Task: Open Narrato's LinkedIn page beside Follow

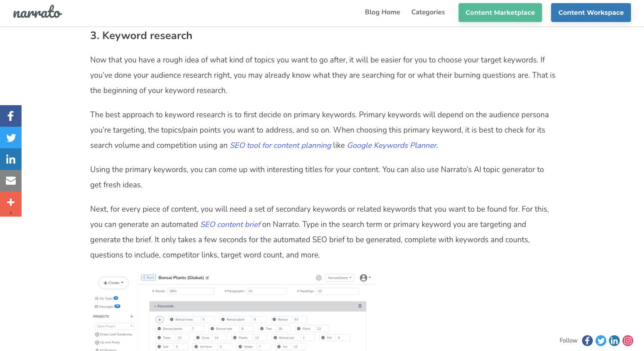Action: pyautogui.click(x=614, y=341)
